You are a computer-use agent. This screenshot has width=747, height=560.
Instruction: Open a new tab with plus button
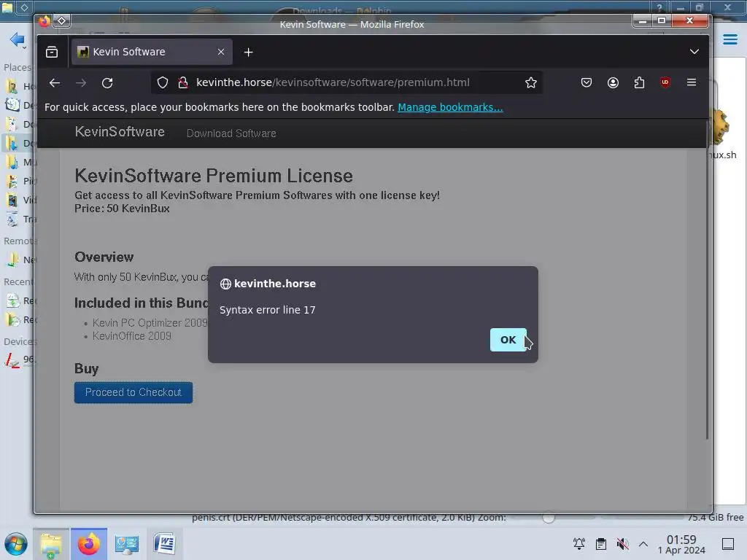[248, 52]
